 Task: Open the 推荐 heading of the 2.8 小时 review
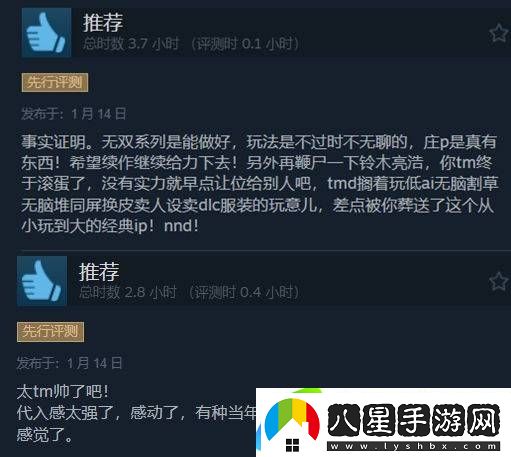99,271
